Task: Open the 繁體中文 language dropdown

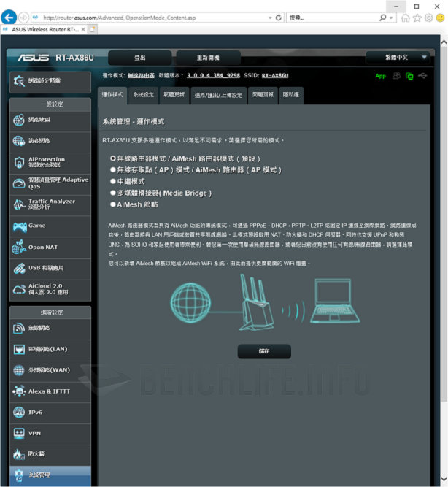Action: click(x=398, y=58)
